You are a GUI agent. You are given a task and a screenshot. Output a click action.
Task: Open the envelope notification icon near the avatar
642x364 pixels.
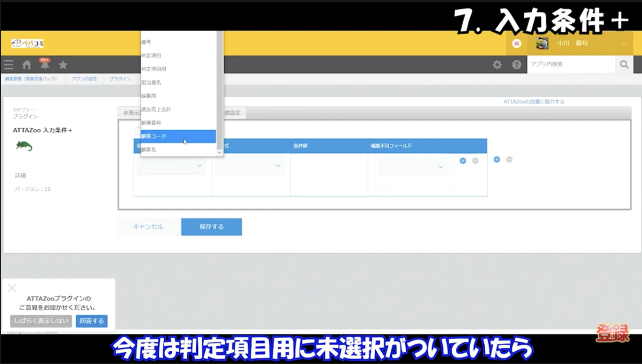coord(516,43)
